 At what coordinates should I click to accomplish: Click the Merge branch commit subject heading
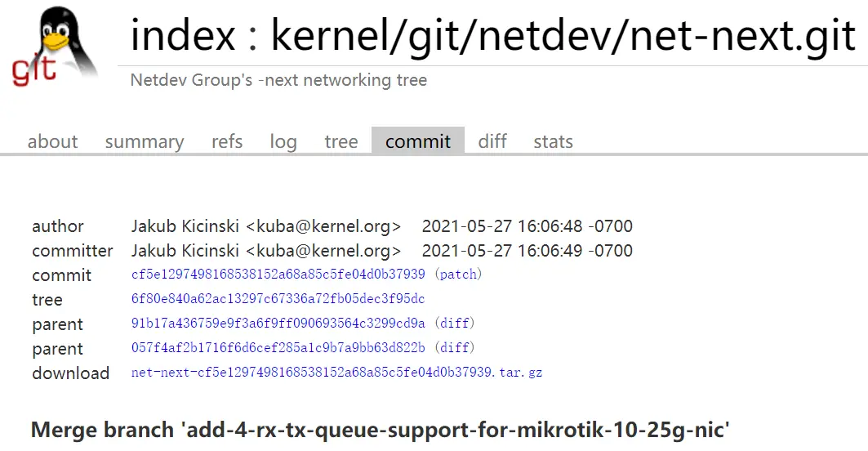[x=380, y=430]
